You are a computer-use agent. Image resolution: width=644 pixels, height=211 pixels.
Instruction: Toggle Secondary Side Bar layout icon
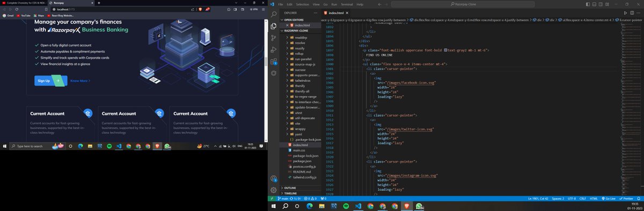[601, 4]
